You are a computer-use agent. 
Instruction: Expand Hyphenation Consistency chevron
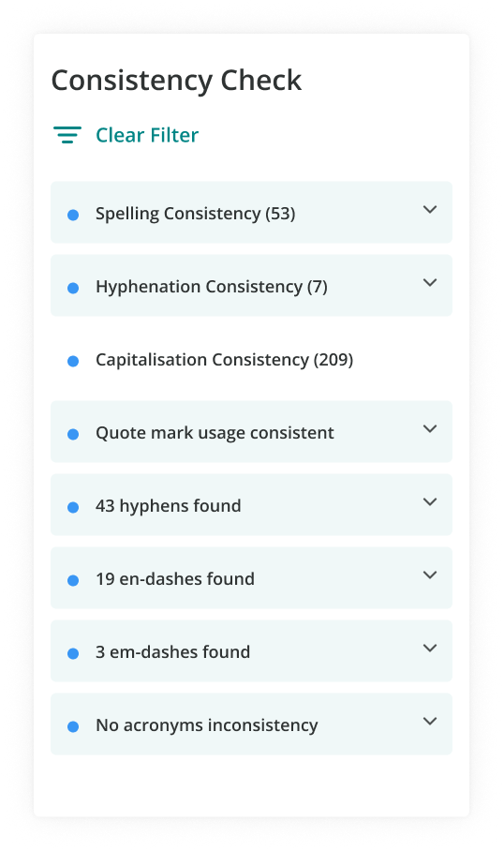430,283
